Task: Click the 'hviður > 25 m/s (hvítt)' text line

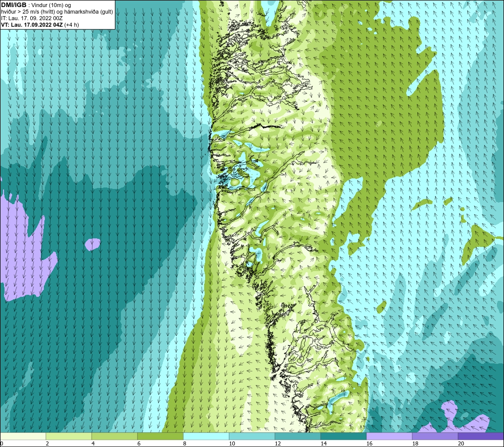Action: (57, 12)
